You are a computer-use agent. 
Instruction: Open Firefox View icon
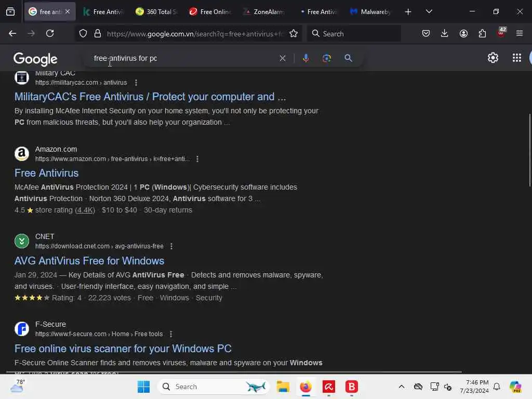coord(10,12)
